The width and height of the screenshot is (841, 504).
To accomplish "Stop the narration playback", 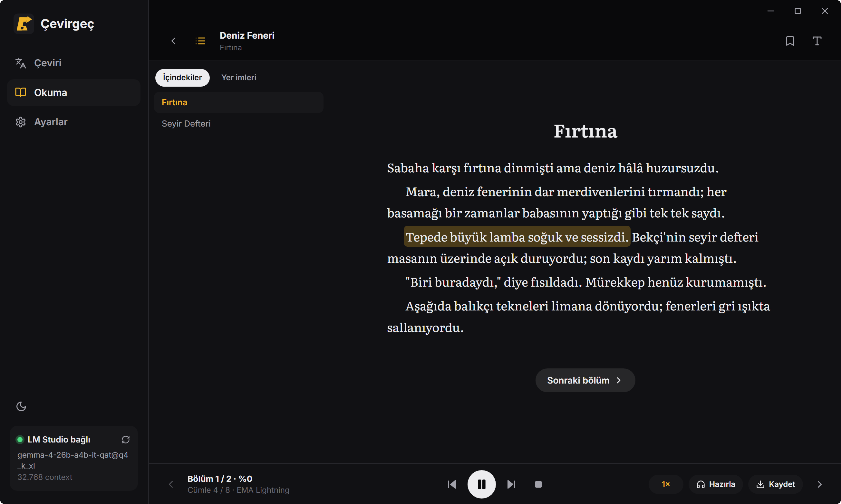I will coord(538,484).
